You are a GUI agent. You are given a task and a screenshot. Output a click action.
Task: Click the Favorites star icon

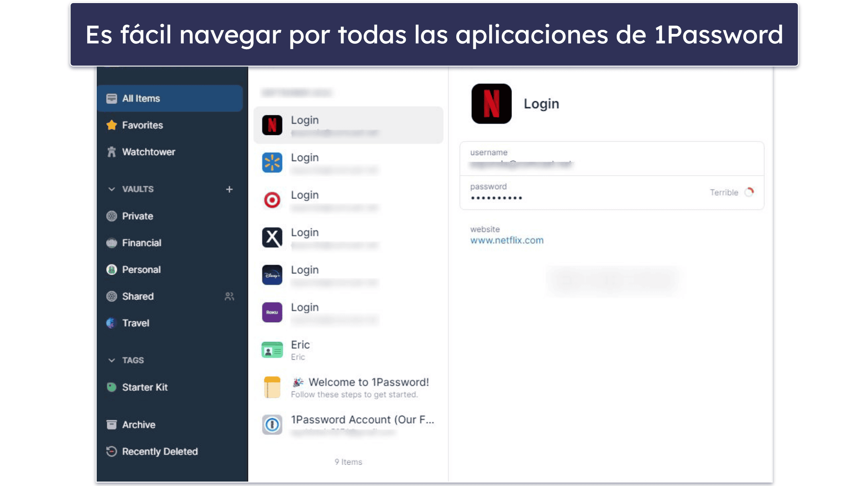112,125
